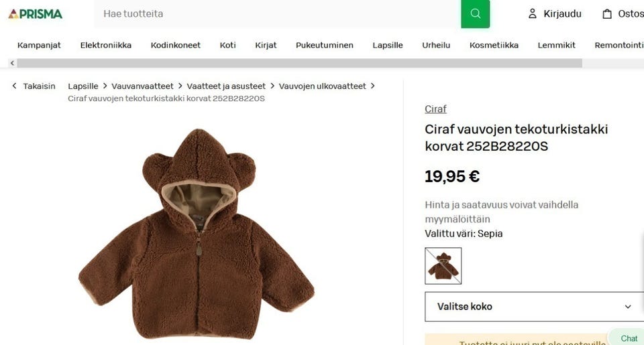This screenshot has height=345, width=644.
Task: Expand the Valitse koko size dropdown
Action: point(534,306)
